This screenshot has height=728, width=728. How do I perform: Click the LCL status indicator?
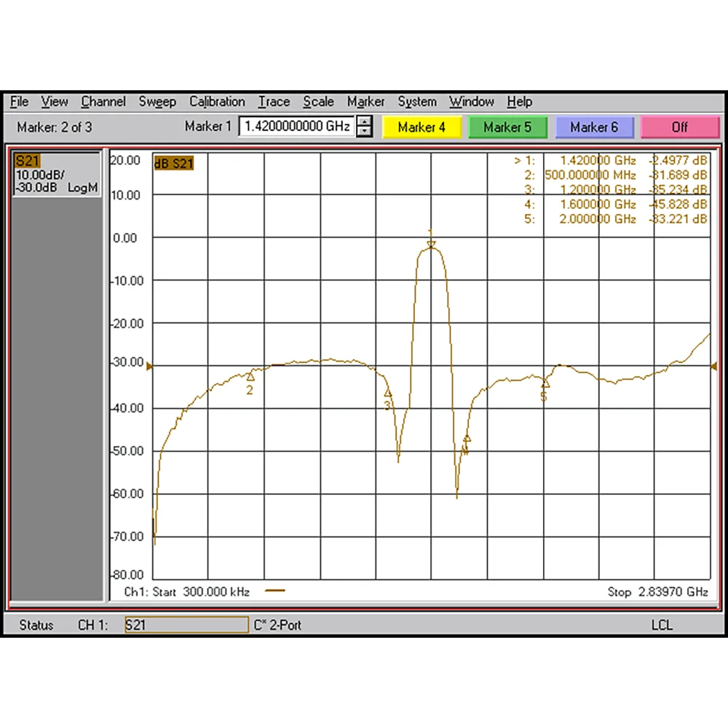[x=662, y=625]
